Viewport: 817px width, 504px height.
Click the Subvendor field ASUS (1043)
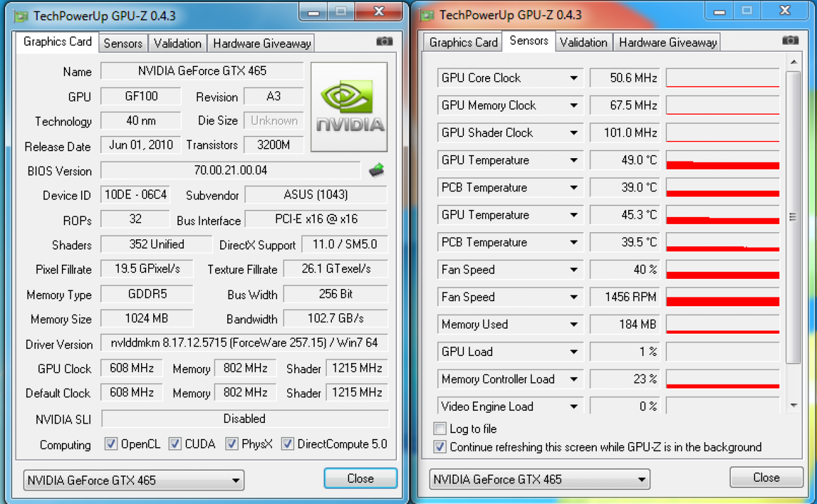[316, 195]
